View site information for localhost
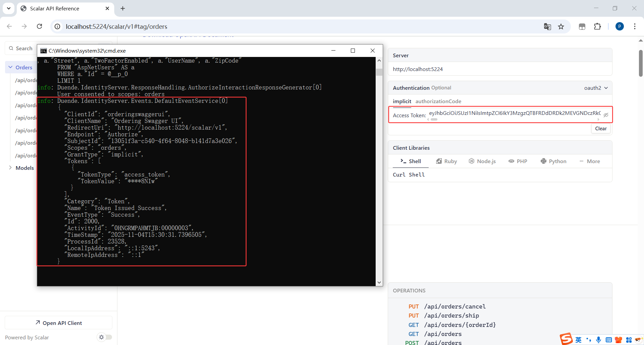Screen dimensions: 644x345 pyautogui.click(x=58, y=26)
